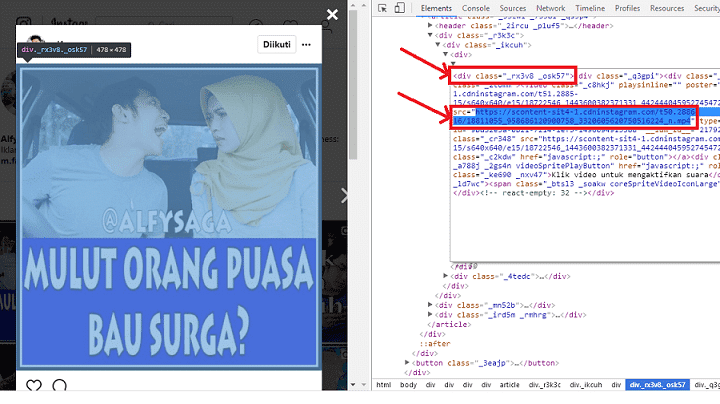Click the comment bubble icon

point(59,386)
